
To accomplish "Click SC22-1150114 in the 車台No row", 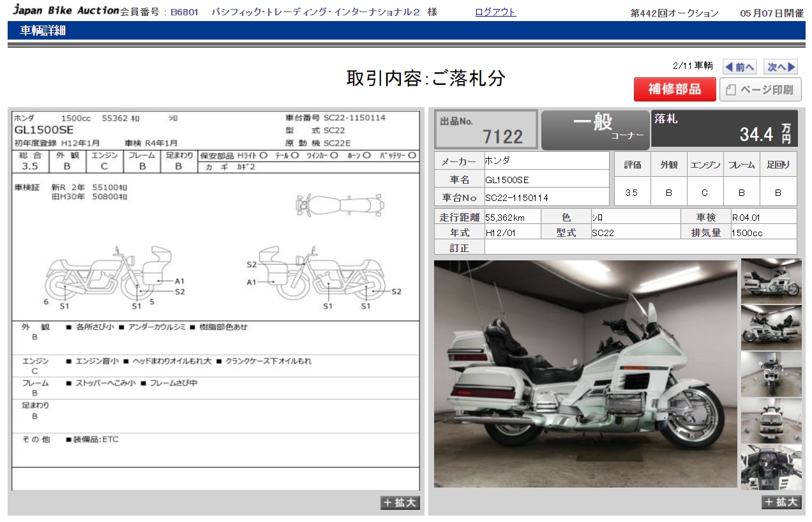I will pos(516,198).
